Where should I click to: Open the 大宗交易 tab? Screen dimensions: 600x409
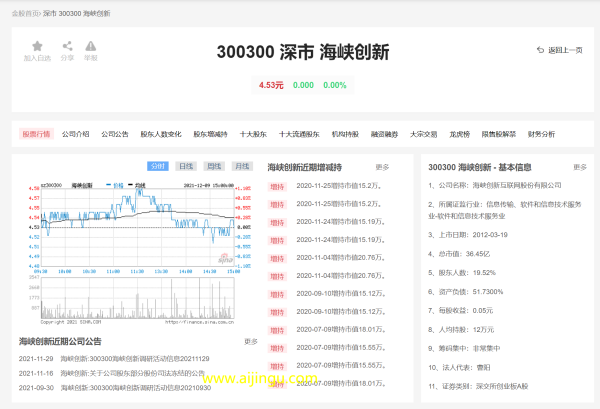coord(423,134)
